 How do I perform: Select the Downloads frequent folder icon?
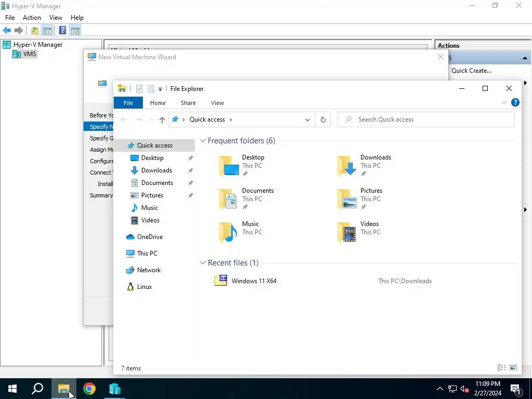pos(347,166)
